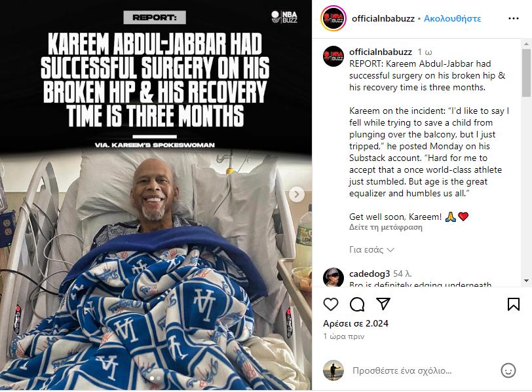Save post with the bookmark icon
Viewport: 532px width, 392px height.
point(514,304)
